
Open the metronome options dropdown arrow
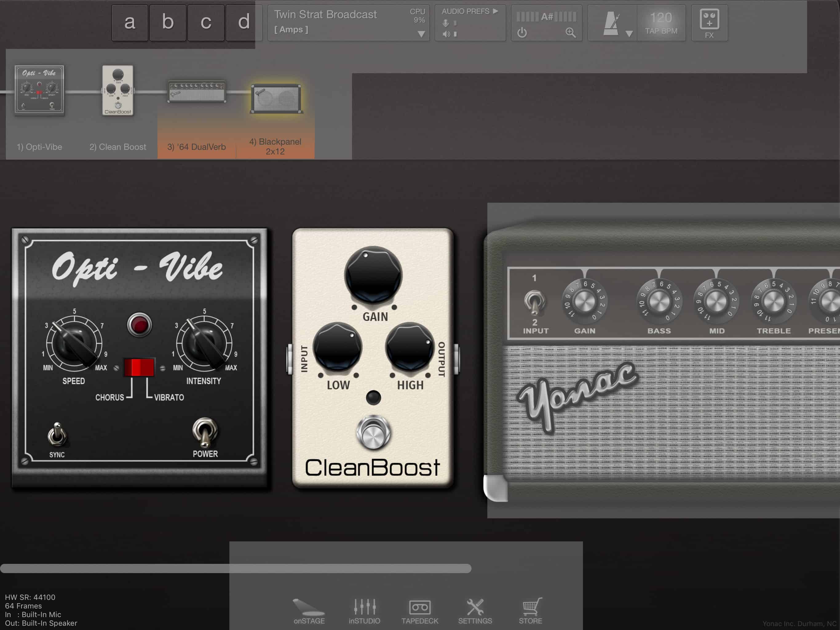pos(629,34)
